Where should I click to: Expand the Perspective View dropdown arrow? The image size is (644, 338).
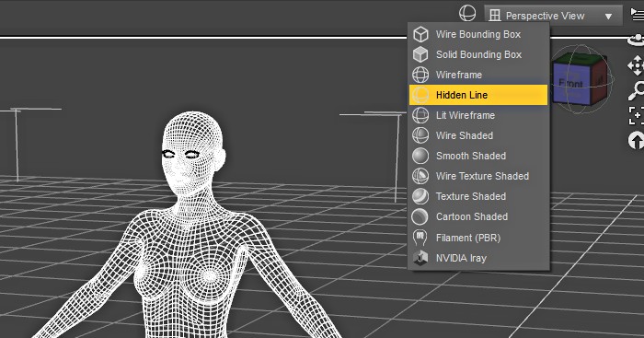pos(609,16)
